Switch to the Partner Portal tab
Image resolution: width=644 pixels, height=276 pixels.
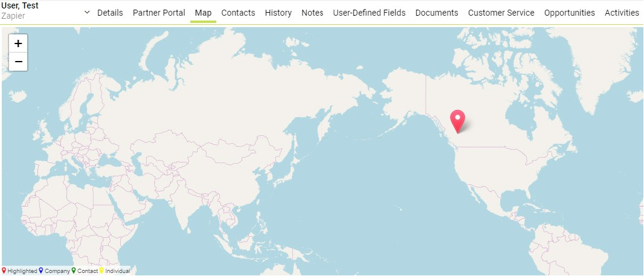coord(159,13)
